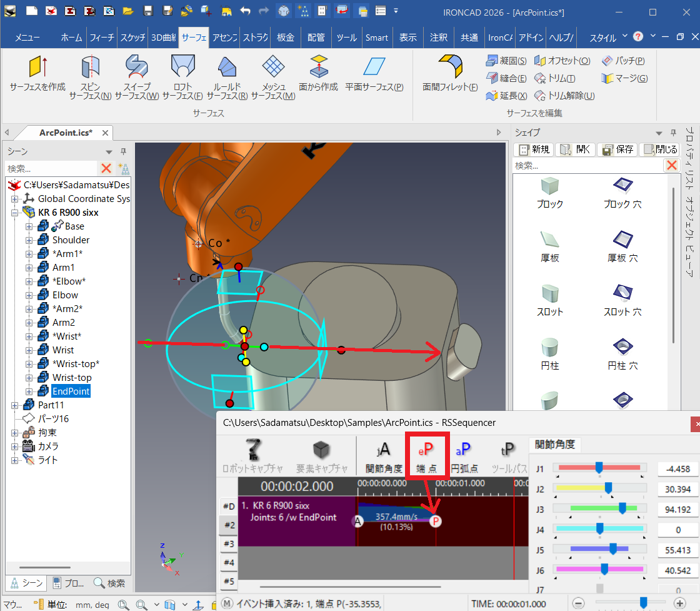700x611 pixels.
Task: Click the Undo arrow in title bar
Action: pos(245,11)
